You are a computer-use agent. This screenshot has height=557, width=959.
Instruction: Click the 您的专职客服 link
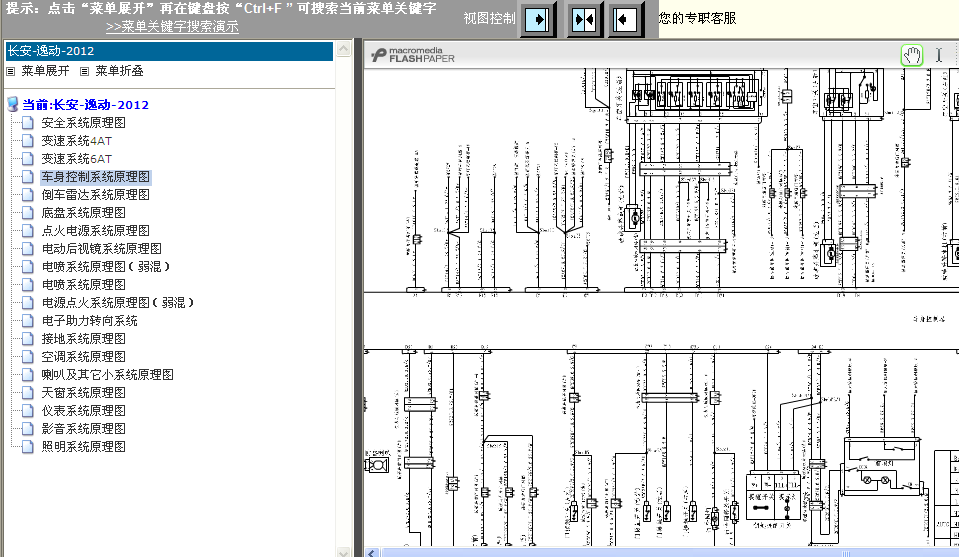[x=697, y=19]
